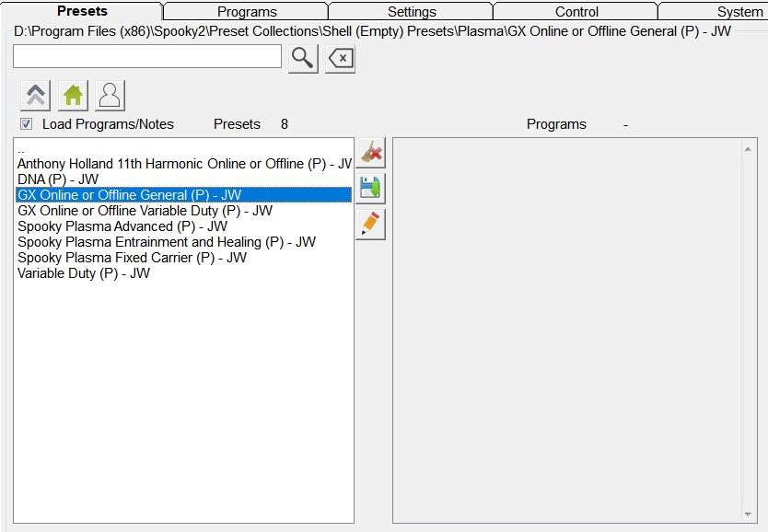Clear the search box with backspace icon
Image resolution: width=768 pixels, height=532 pixels.
(x=340, y=59)
